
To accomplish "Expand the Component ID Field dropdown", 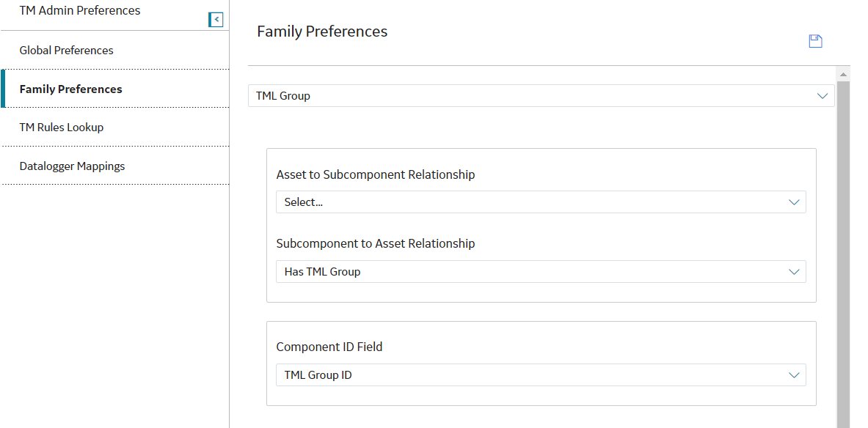I will click(541, 375).
